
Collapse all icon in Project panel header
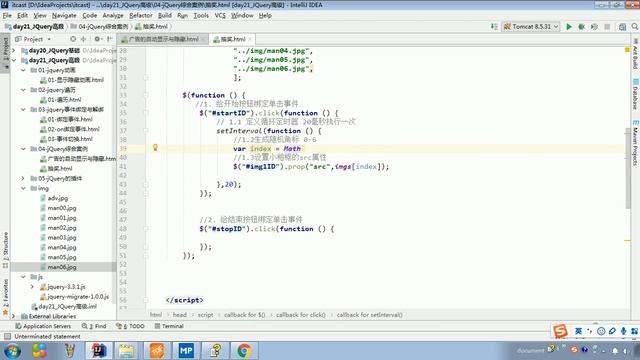[x=84, y=39]
